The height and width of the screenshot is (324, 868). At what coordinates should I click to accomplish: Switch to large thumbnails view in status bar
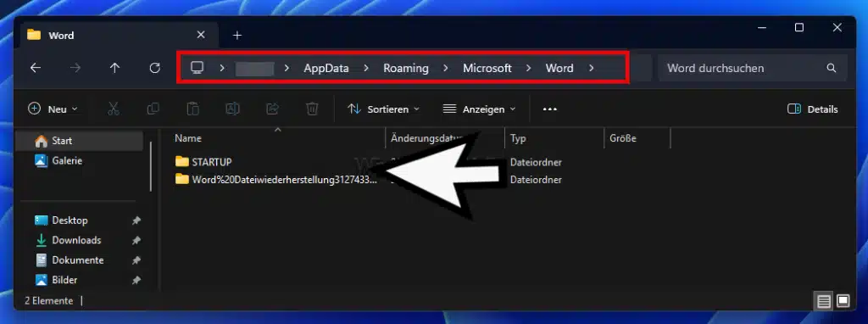pyautogui.click(x=843, y=301)
